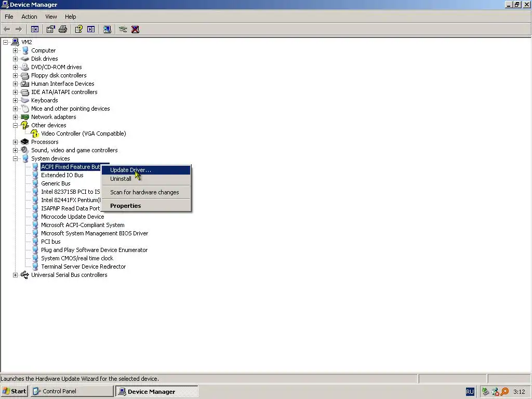Screen dimensions: 532x399
Task: Click the network connection error tray icon
Action: click(495, 392)
